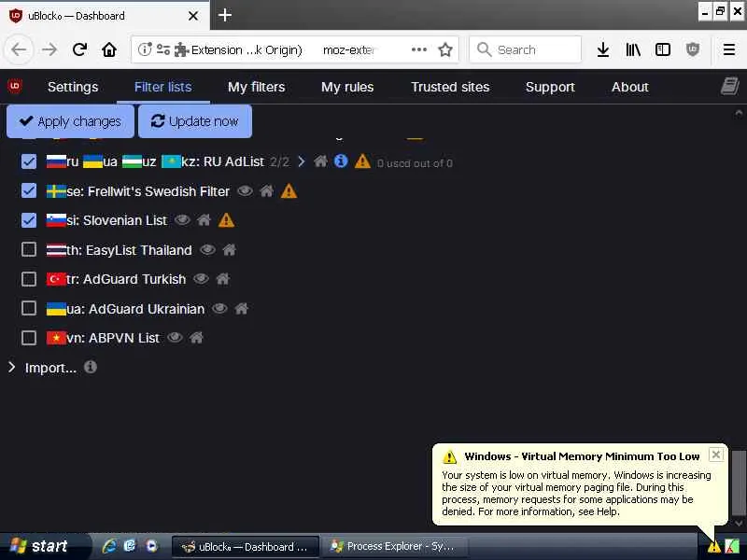Open AdGuard Turkish home icon
This screenshot has width=747, height=560.
[223, 279]
